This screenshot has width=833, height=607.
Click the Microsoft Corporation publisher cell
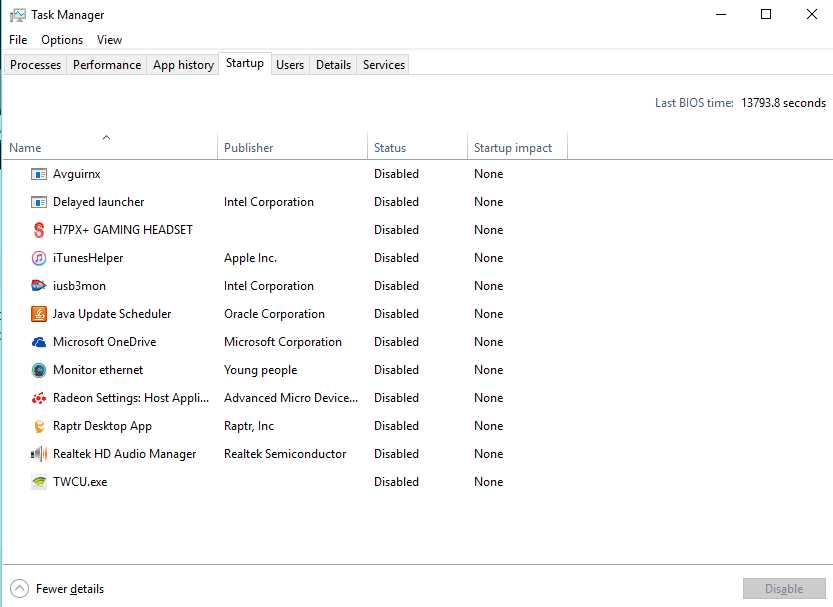(x=283, y=342)
